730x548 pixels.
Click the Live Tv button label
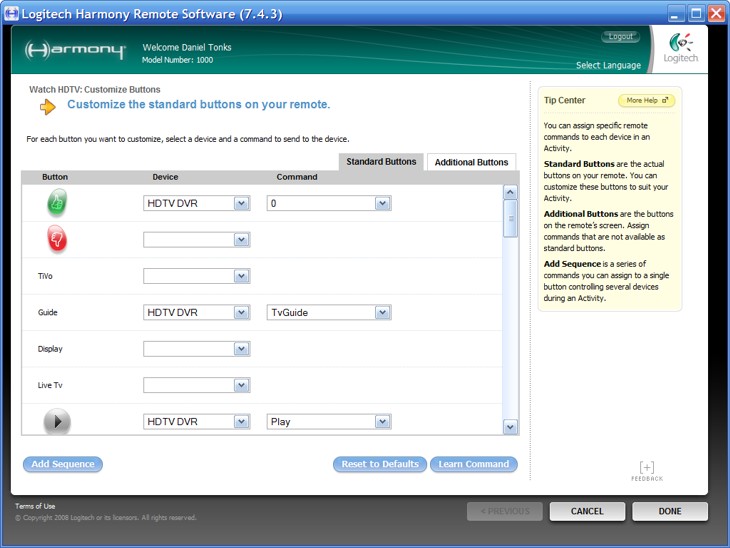[50, 385]
